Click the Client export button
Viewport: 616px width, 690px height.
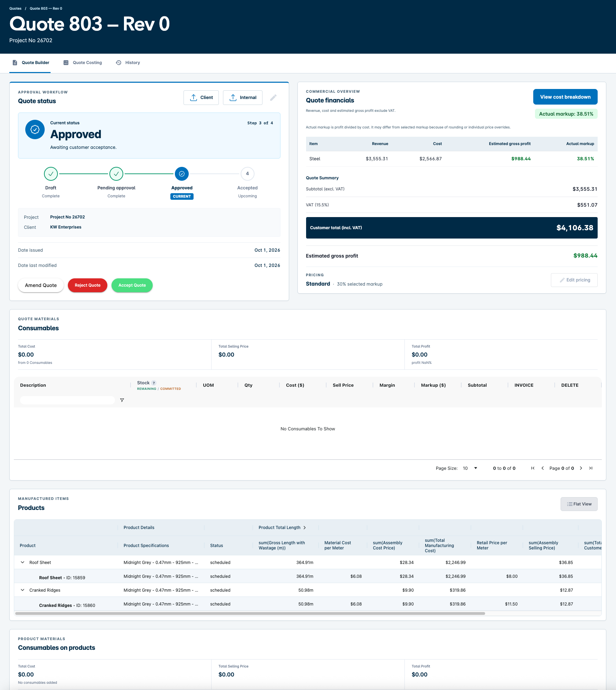coord(201,98)
